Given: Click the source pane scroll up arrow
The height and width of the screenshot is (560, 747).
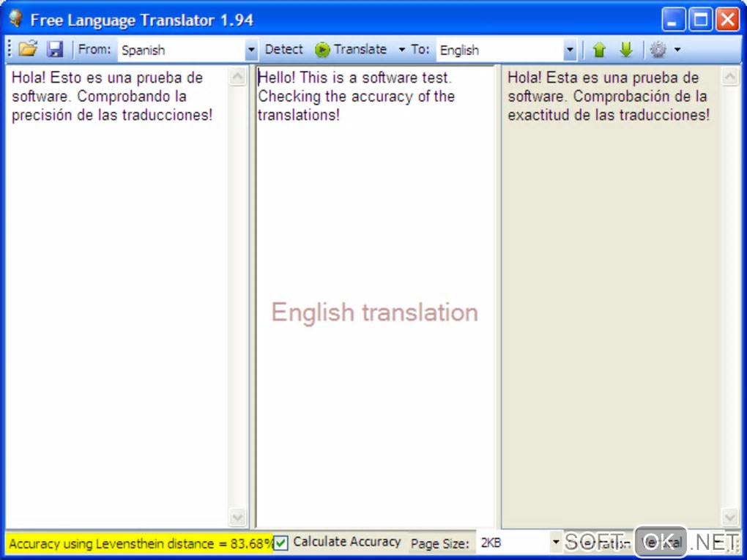Looking at the screenshot, I should pos(237,76).
